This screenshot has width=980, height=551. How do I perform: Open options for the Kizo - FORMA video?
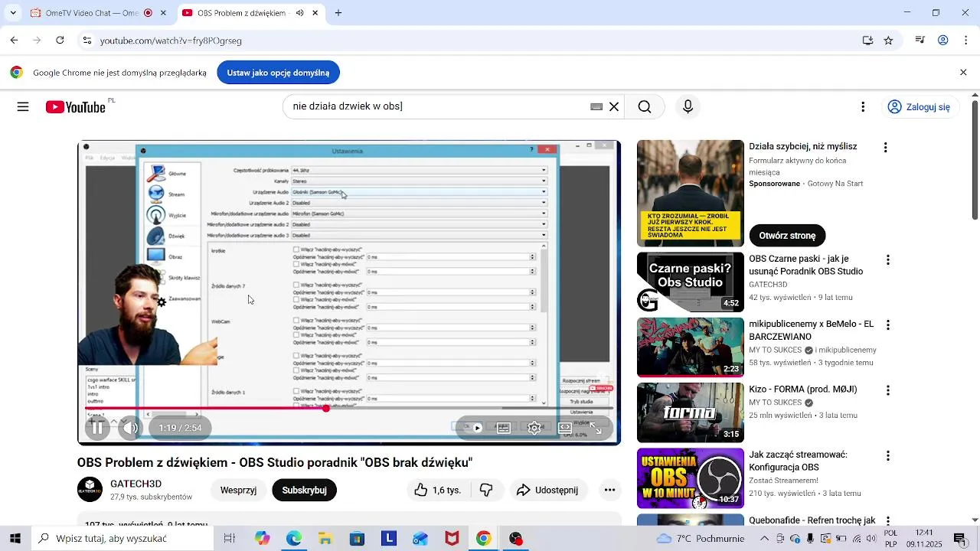coord(888,390)
